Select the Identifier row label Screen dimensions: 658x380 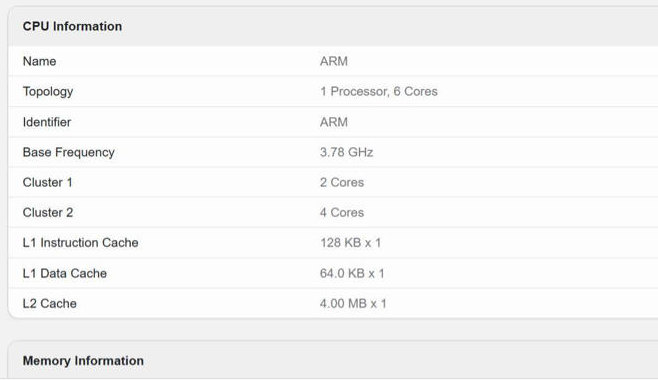pos(47,122)
